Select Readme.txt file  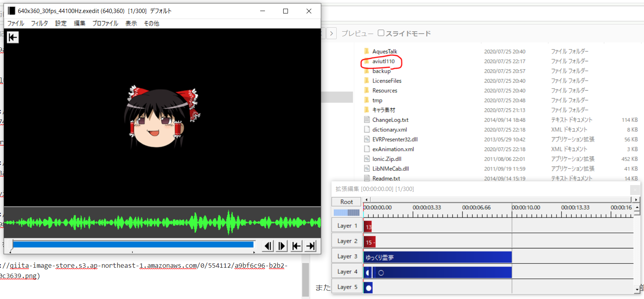point(386,178)
